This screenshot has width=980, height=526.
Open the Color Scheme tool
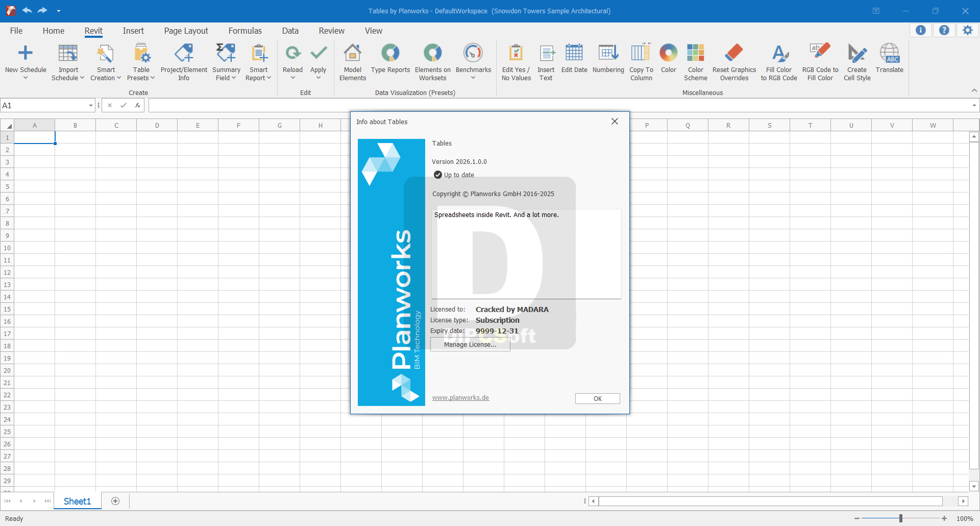coord(696,62)
